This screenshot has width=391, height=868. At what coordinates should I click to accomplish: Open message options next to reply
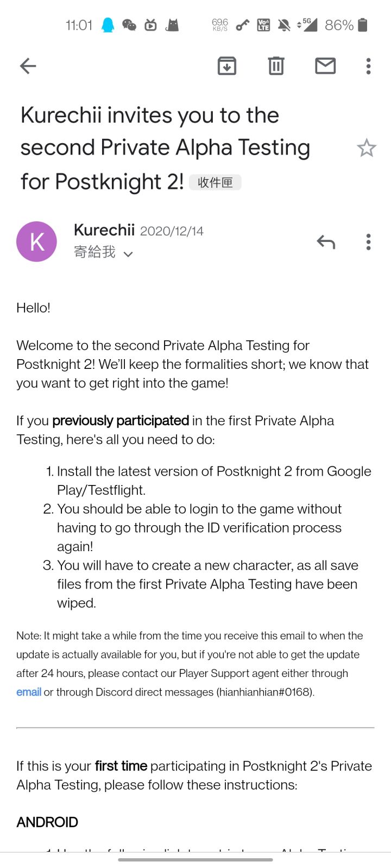point(368,242)
